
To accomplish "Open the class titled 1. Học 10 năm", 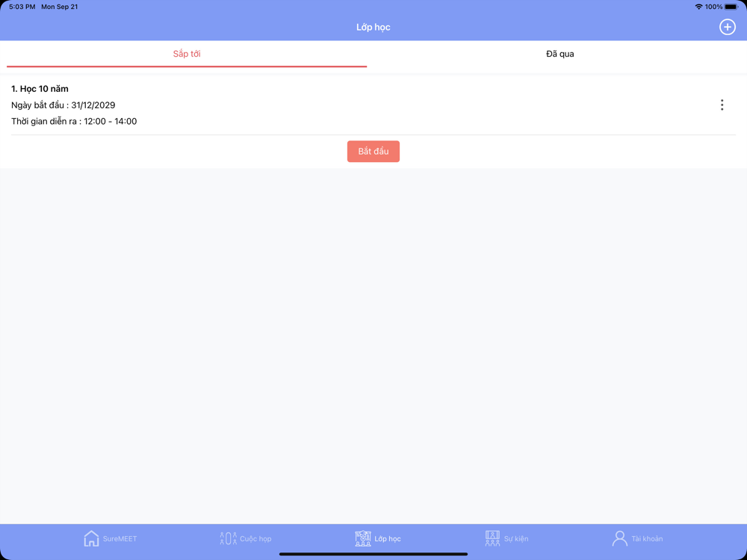I will pos(40,89).
